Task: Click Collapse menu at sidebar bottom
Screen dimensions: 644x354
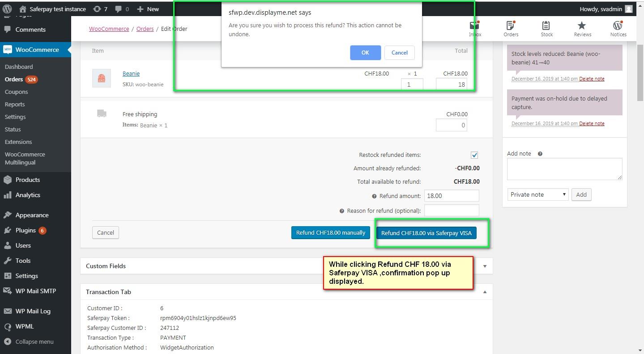Action: point(34,341)
